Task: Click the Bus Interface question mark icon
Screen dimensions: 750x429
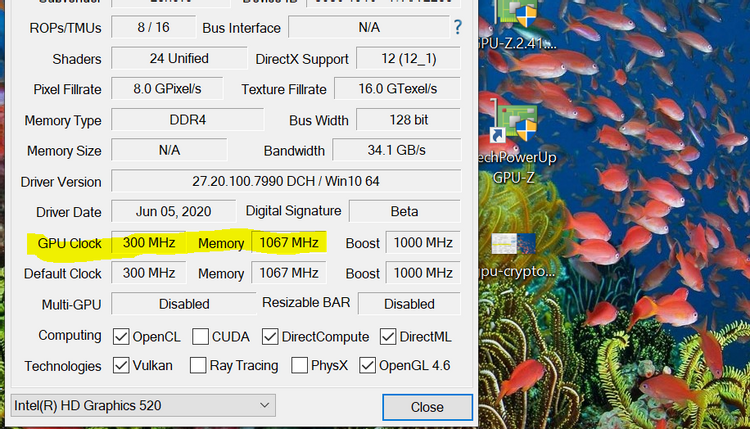Action: pyautogui.click(x=458, y=27)
